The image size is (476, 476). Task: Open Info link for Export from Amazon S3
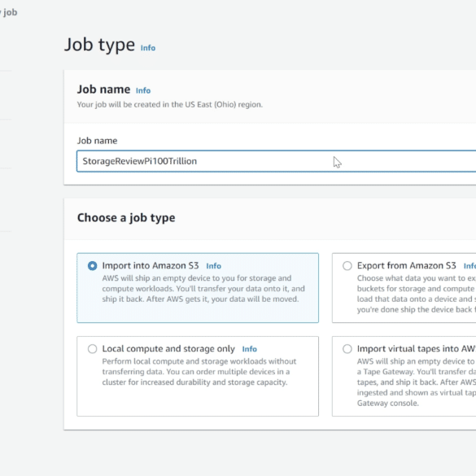pyautogui.click(x=469, y=266)
